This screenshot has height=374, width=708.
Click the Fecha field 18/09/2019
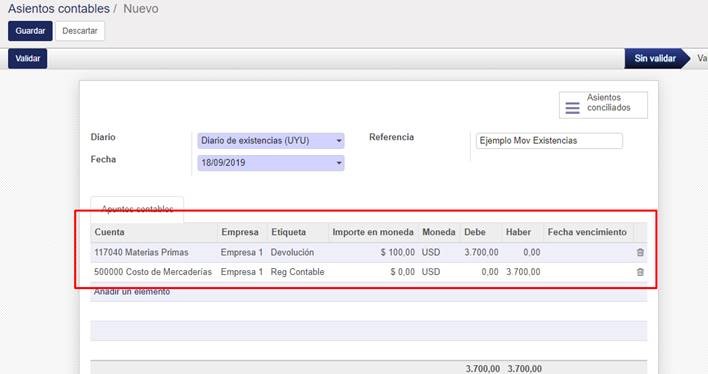271,163
